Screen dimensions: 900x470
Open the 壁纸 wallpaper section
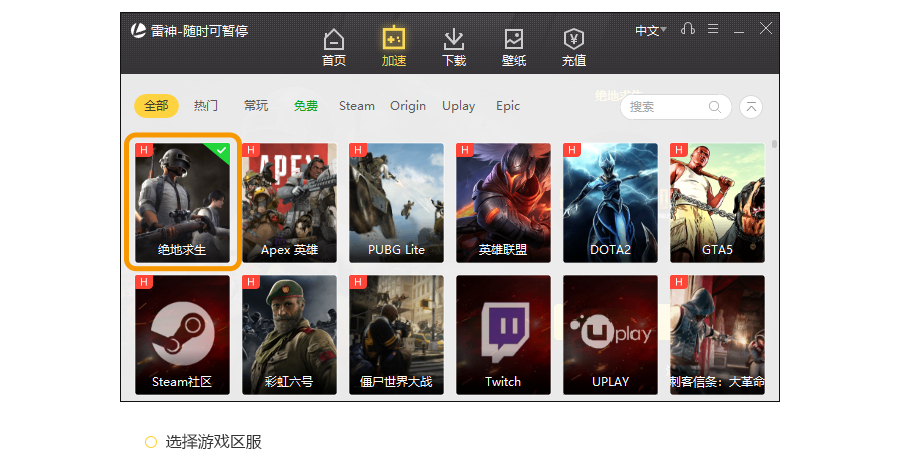[514, 48]
